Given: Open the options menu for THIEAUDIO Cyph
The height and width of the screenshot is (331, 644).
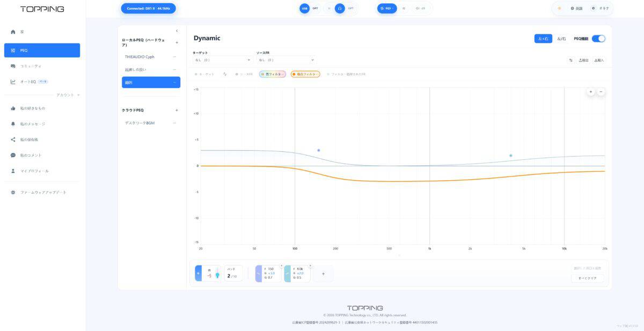Looking at the screenshot, I should coord(174,56).
